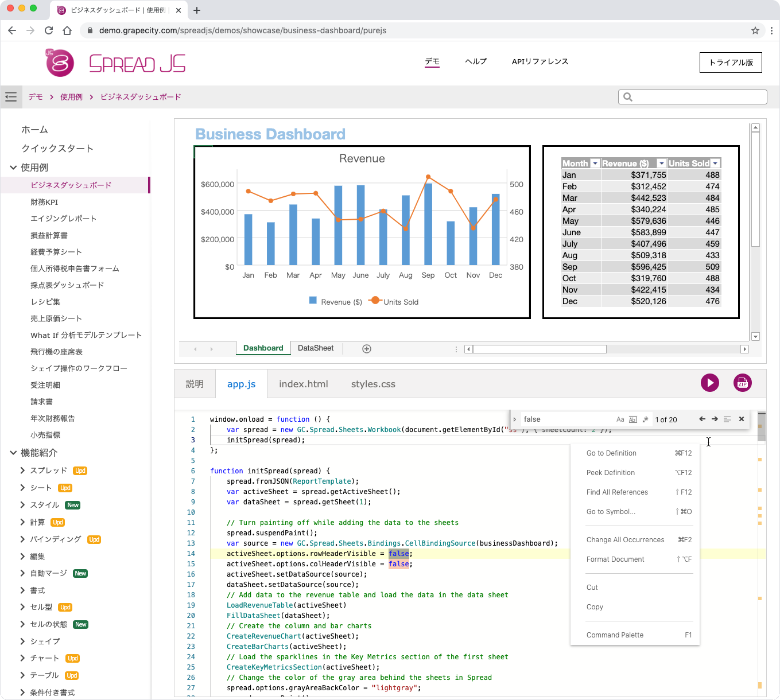Open the Units Sold filter dropdown
The height and width of the screenshot is (700, 780).
[x=715, y=164]
